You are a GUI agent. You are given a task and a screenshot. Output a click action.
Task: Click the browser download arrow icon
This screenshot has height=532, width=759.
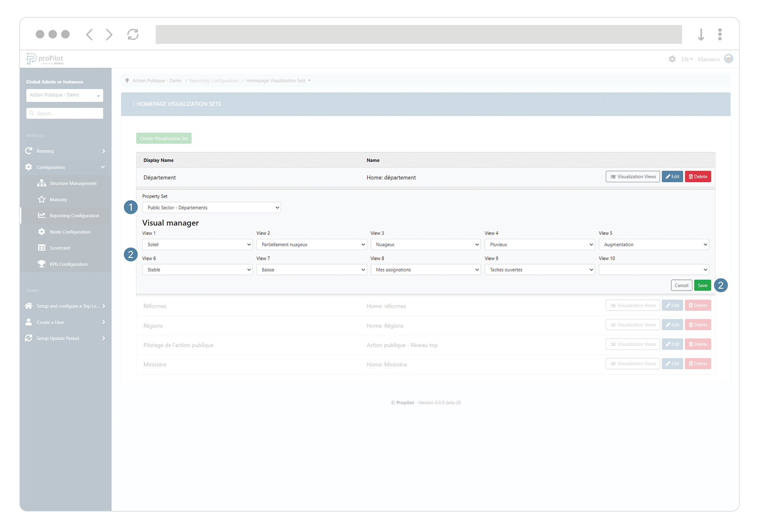point(701,35)
